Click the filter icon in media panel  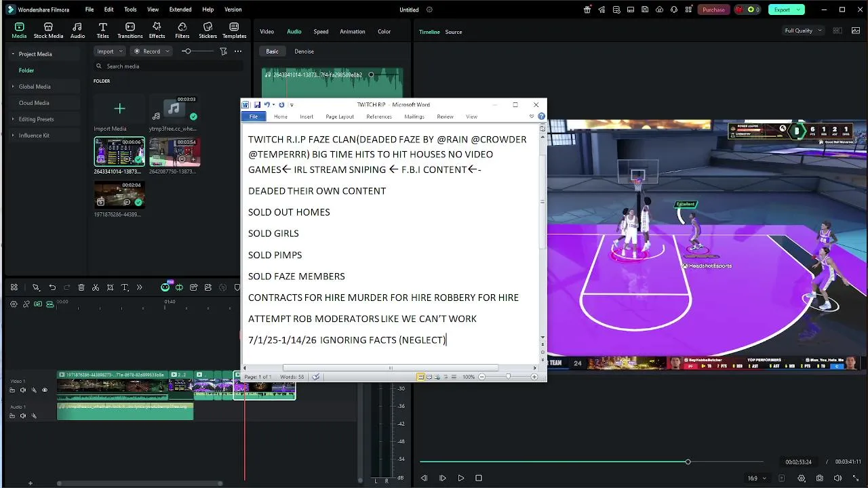223,52
